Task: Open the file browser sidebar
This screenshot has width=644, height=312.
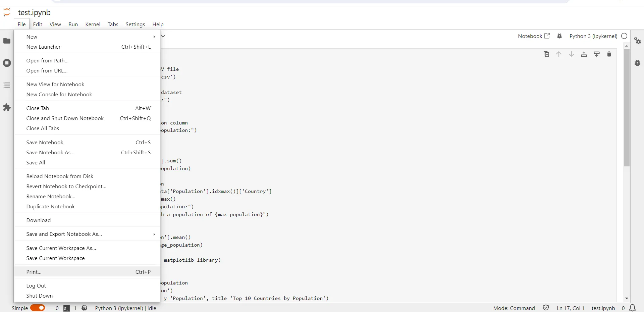Action: point(7,41)
